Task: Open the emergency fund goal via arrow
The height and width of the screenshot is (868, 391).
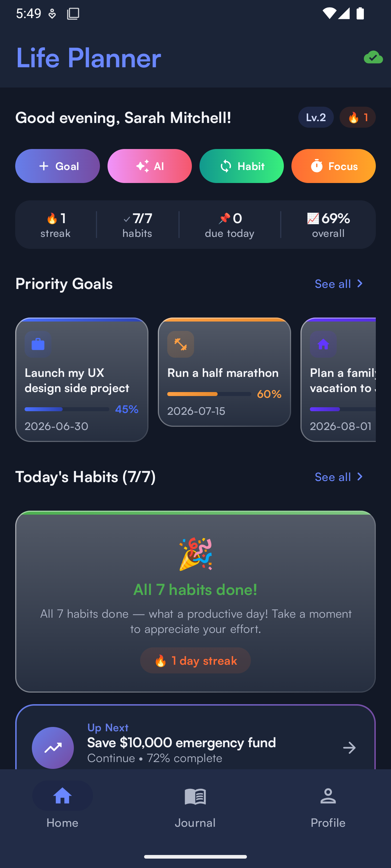Action: (x=349, y=748)
